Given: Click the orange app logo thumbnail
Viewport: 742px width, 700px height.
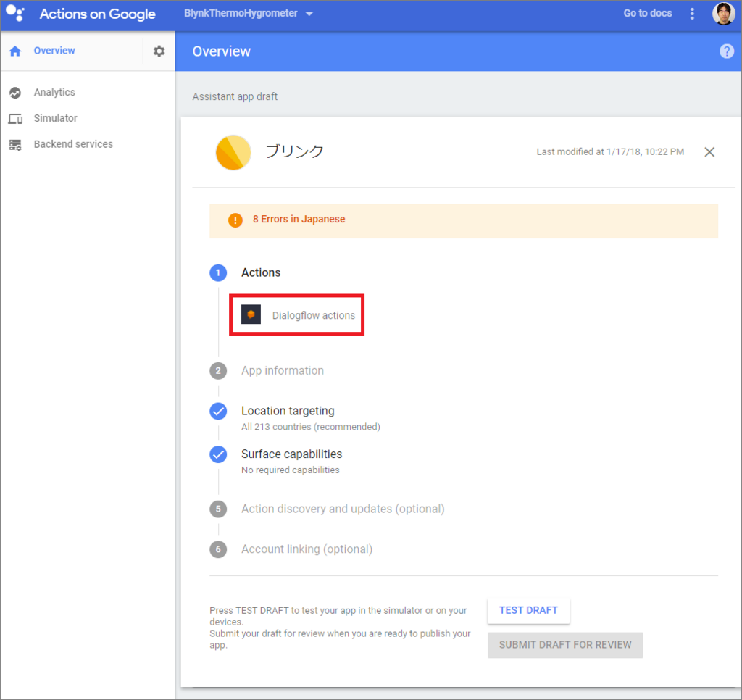Looking at the screenshot, I should coord(233,152).
